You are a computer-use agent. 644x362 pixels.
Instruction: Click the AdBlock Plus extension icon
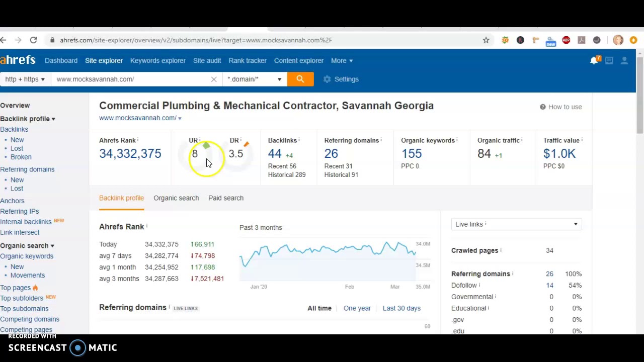tap(566, 40)
